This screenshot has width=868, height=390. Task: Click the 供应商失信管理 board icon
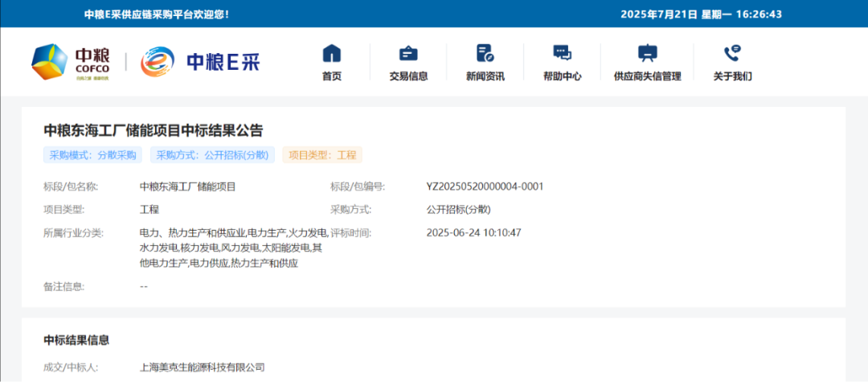coord(647,54)
